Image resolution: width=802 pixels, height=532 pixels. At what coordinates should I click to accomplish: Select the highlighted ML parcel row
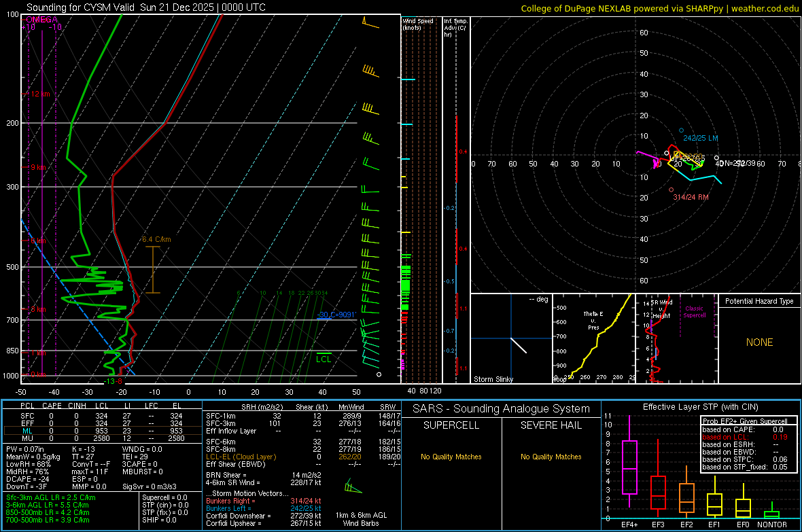[x=102, y=431]
